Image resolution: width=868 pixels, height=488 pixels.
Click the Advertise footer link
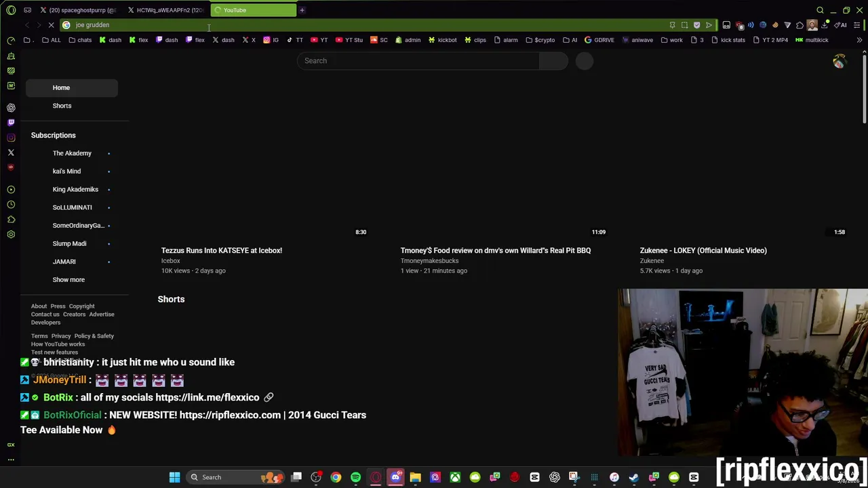pos(102,314)
